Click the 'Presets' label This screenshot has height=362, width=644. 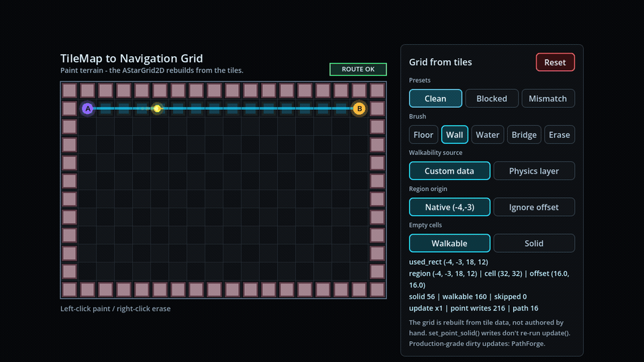click(x=420, y=80)
